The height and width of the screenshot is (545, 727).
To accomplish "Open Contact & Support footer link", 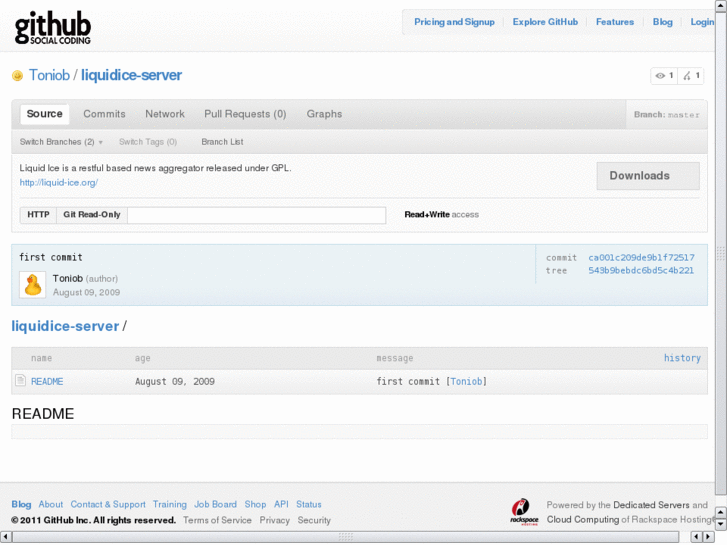I will pyautogui.click(x=108, y=504).
